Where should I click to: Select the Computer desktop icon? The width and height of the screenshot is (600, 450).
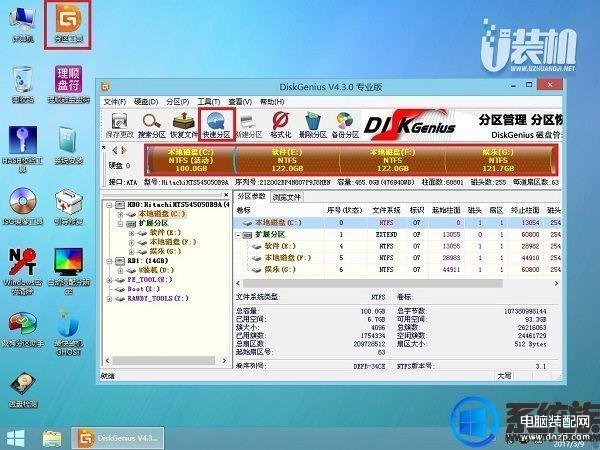pyautogui.click(x=23, y=24)
